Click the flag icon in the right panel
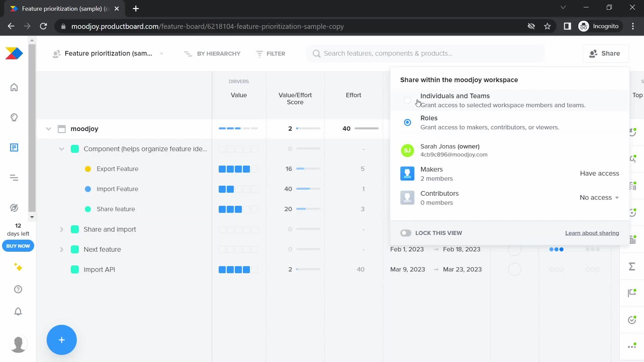The image size is (644, 362). tap(632, 293)
